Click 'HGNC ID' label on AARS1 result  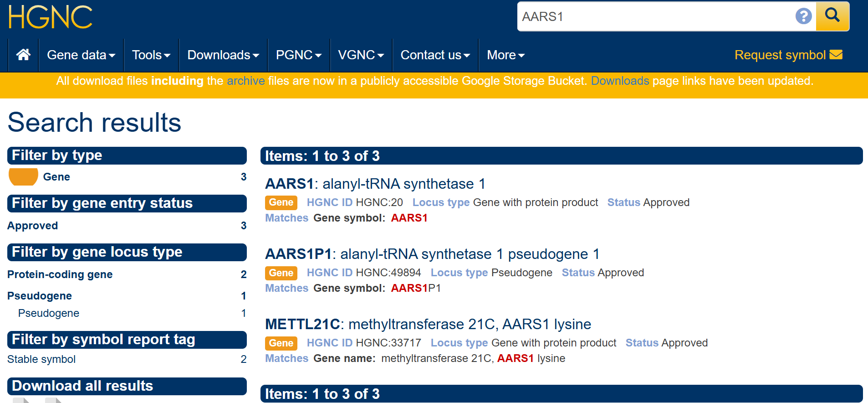coord(329,202)
